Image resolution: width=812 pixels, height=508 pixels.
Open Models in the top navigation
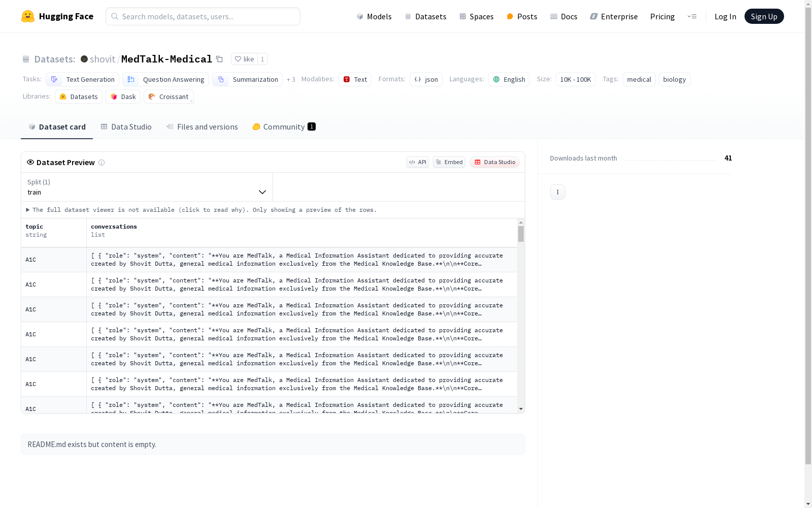pyautogui.click(x=374, y=16)
